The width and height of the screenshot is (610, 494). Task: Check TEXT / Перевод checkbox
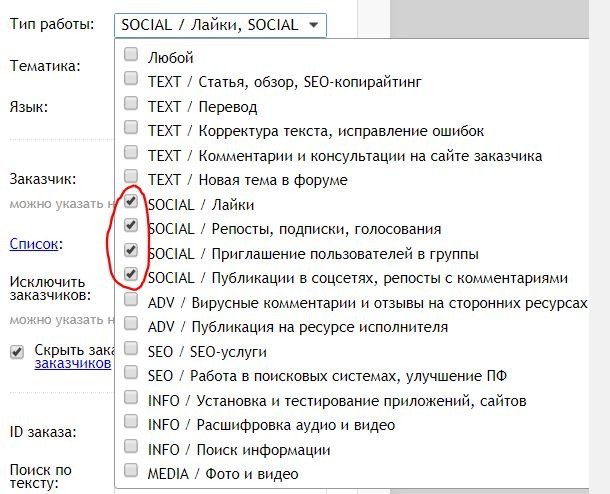(x=131, y=103)
